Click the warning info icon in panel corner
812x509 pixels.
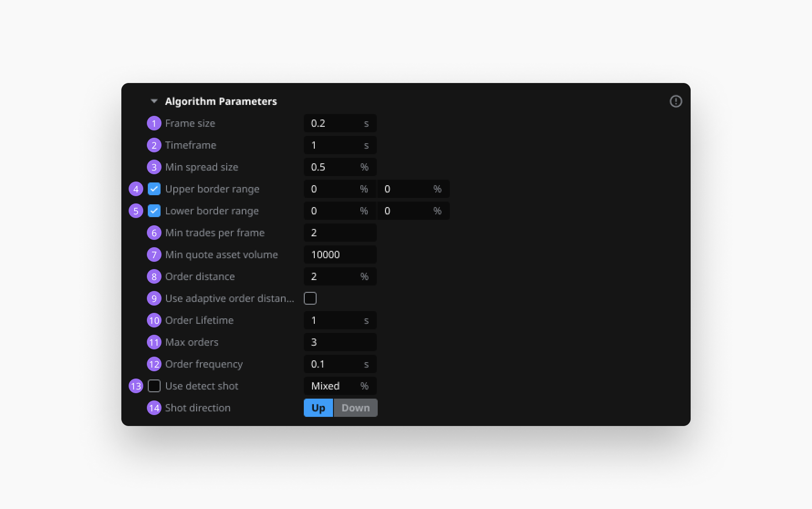click(676, 101)
